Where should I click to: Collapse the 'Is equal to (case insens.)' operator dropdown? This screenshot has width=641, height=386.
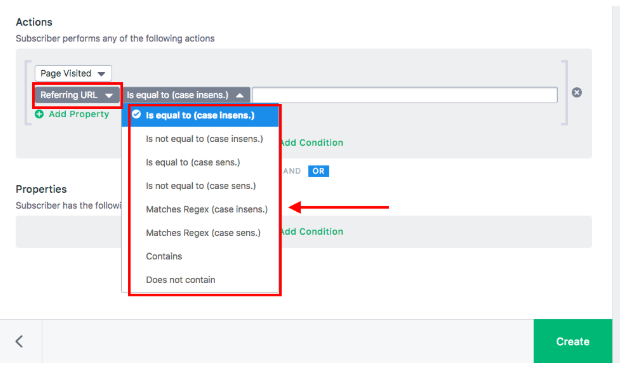(185, 95)
